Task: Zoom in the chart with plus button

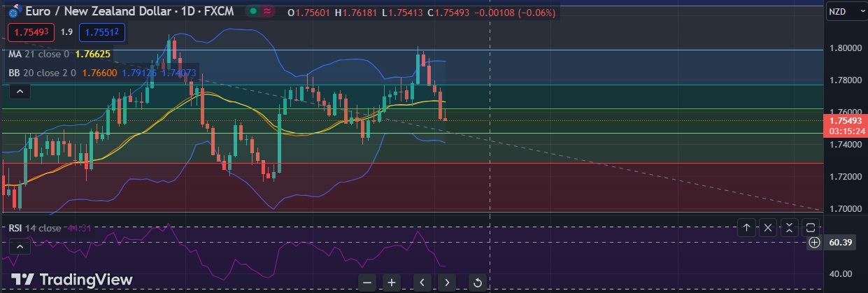Action: [x=392, y=282]
